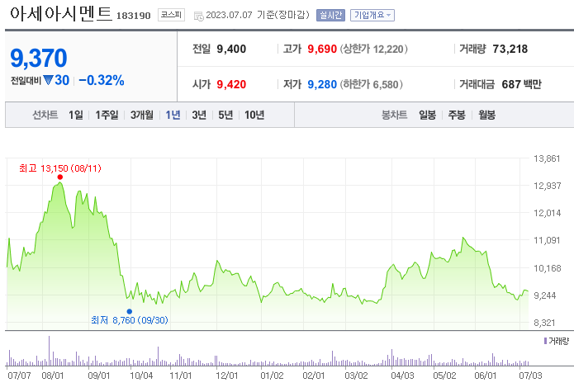Image resolution: width=574 pixels, height=392 pixels.
Task: Click the previous close value 9,400
Action: [x=231, y=49]
